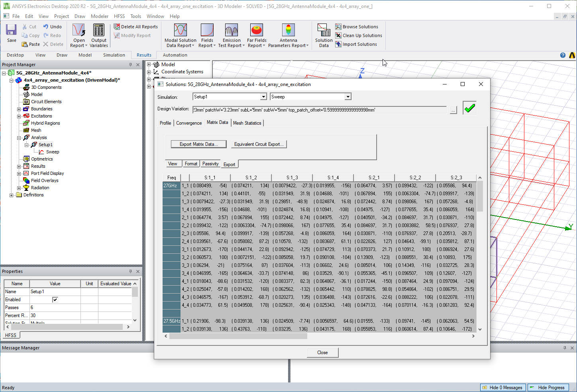
Task: Select the Excitations tree icon
Action: click(x=26, y=116)
